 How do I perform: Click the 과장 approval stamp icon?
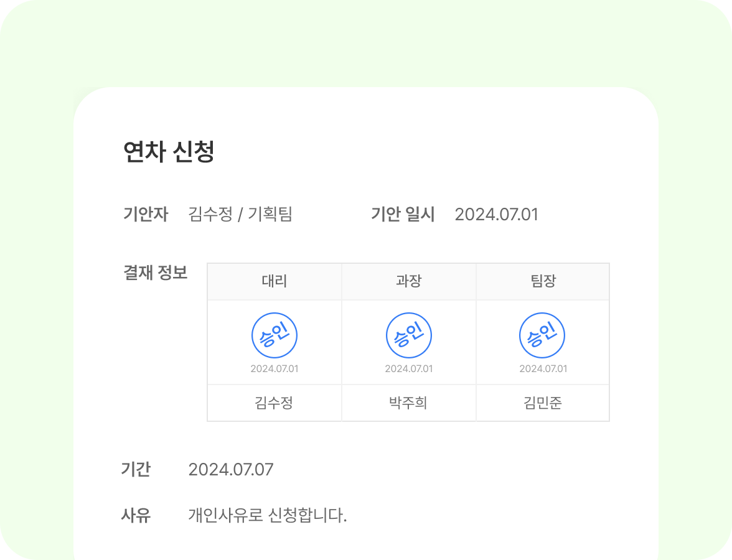coord(409,335)
